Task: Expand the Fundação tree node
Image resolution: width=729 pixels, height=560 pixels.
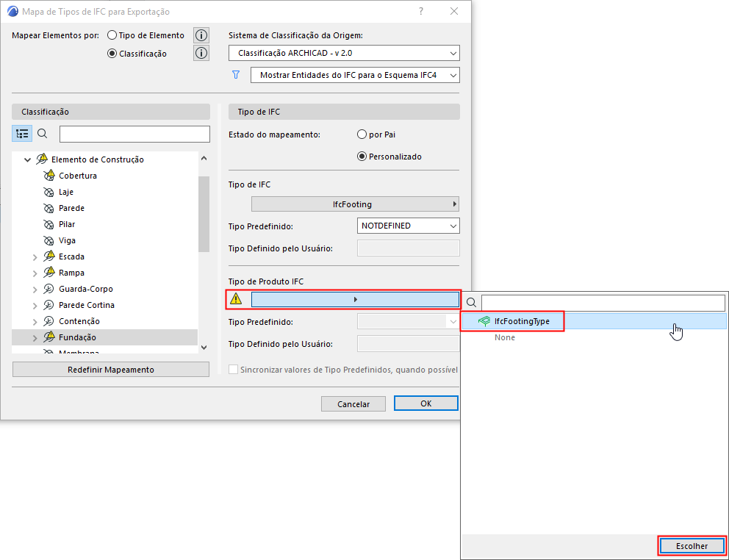Action: click(35, 337)
